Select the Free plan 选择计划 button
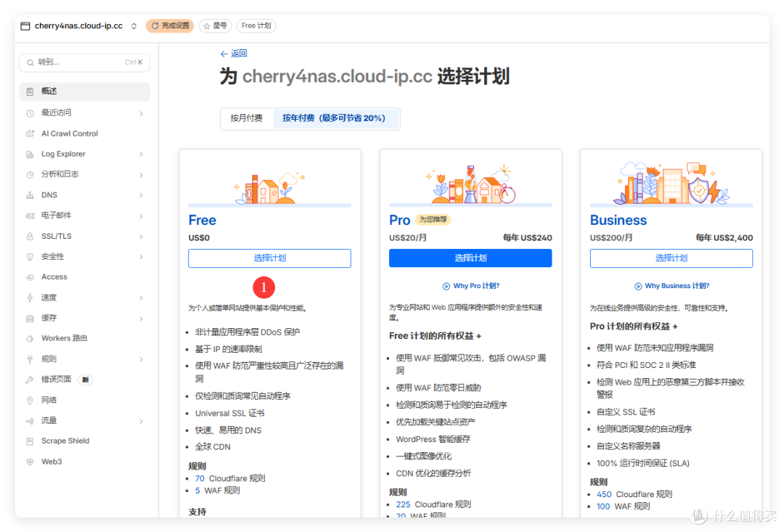This screenshot has height=532, width=784. pos(269,258)
